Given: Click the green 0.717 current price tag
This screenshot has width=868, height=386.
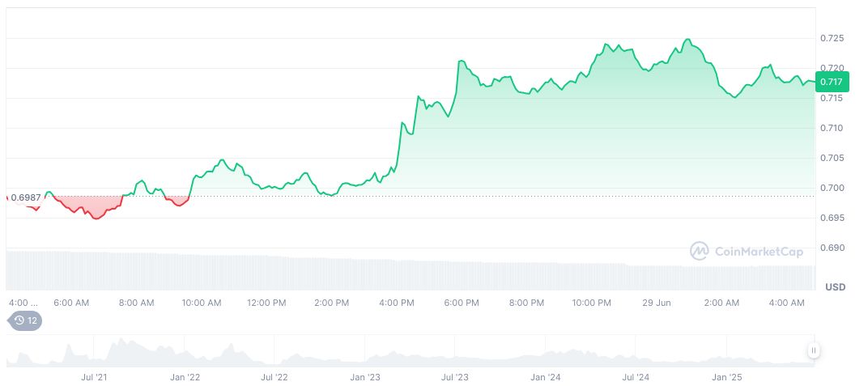Looking at the screenshot, I should pyautogui.click(x=831, y=82).
